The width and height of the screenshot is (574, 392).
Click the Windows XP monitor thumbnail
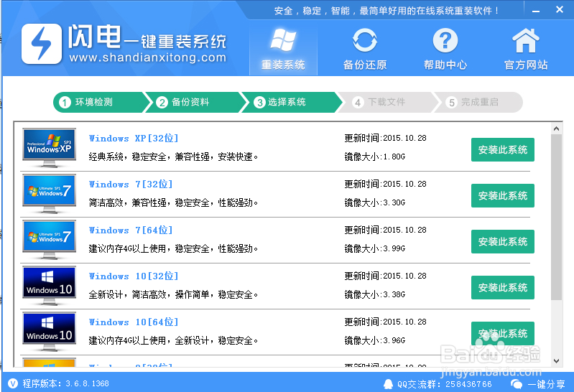pyautogui.click(x=49, y=147)
